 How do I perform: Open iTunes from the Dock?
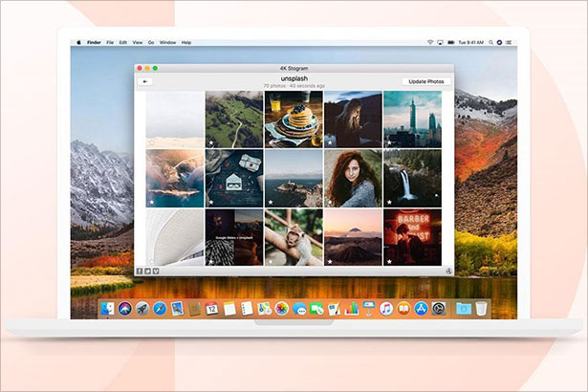(386, 308)
